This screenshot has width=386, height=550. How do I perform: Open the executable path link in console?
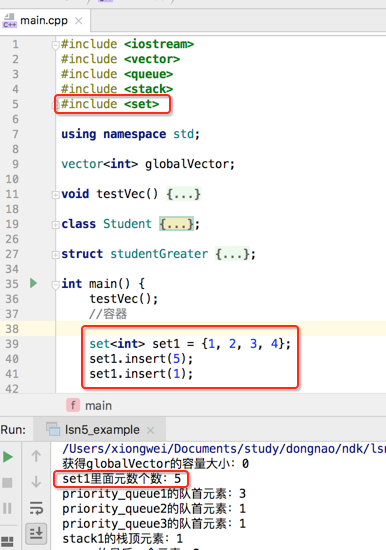tap(224, 449)
